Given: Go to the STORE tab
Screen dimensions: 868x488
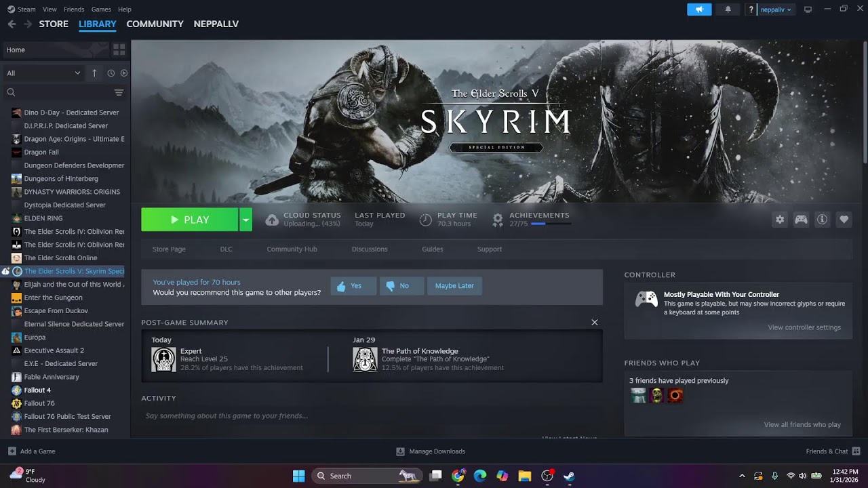Looking at the screenshot, I should 54,24.
